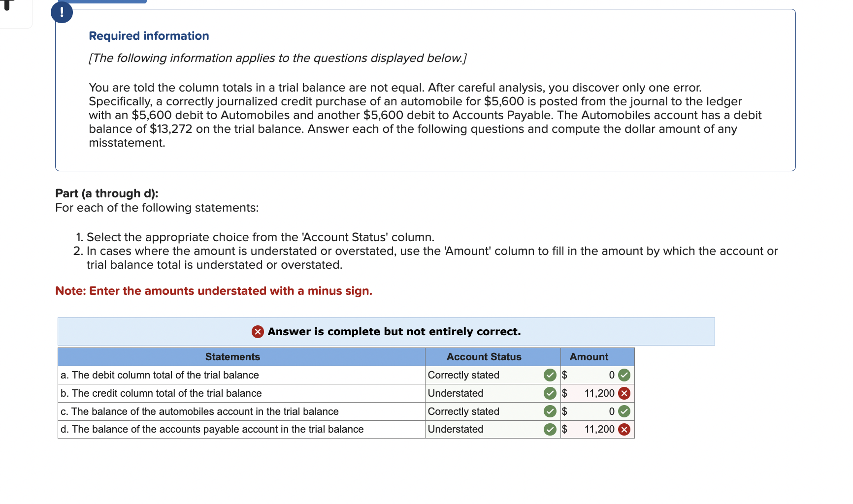The image size is (853, 504).
Task: Click the green checkmark on the 0 amount for statement a
Action: click(624, 376)
